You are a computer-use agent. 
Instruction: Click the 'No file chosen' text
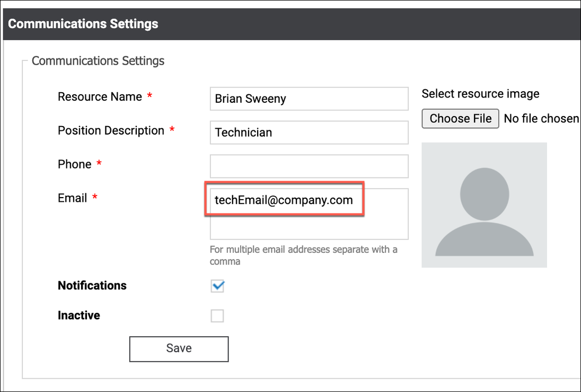(541, 119)
